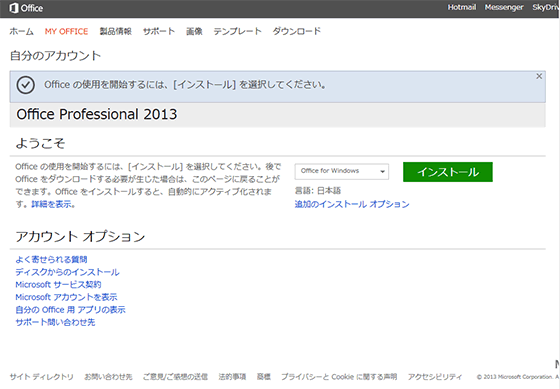The image size is (560, 389).
Task: Open the SkyDrive link in header
Action: click(x=546, y=7)
